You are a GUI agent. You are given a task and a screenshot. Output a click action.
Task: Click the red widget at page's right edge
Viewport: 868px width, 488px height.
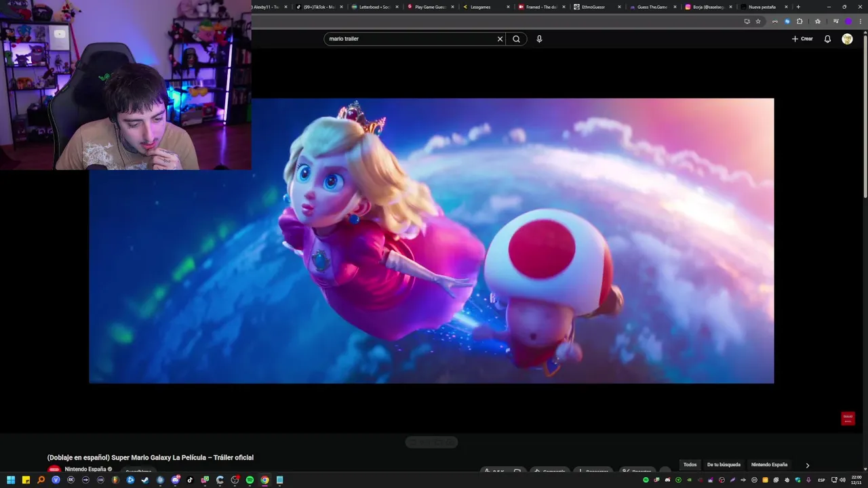(x=848, y=418)
